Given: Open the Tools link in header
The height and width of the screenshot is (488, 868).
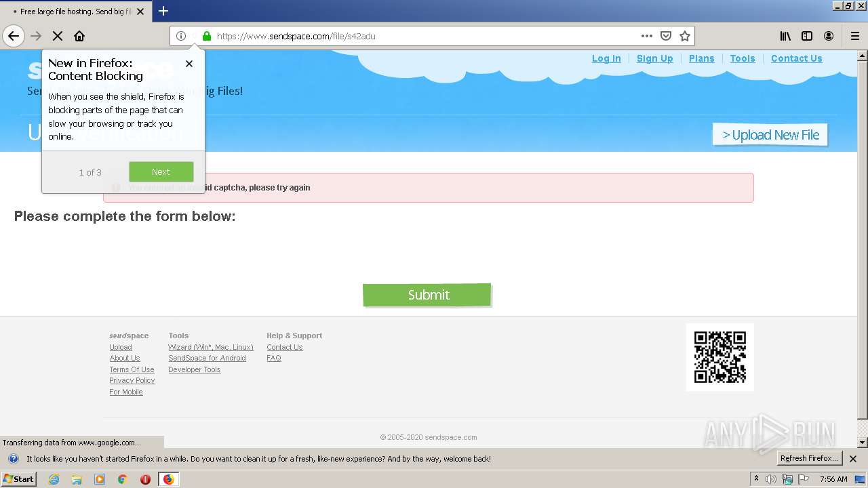Looking at the screenshot, I should click(743, 58).
